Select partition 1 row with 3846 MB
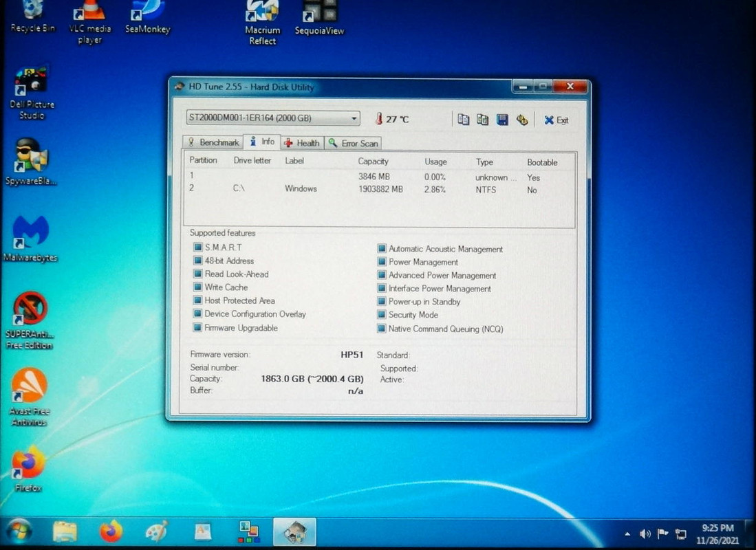Image resolution: width=756 pixels, height=550 pixels. point(379,177)
